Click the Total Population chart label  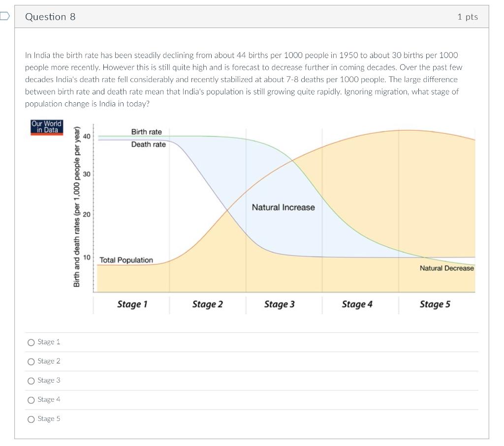(126, 260)
